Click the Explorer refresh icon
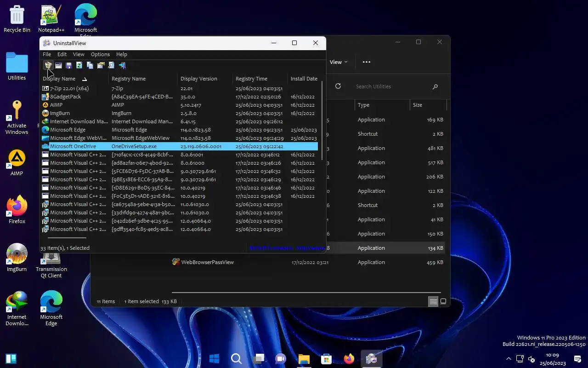This screenshot has width=588, height=368. click(338, 86)
